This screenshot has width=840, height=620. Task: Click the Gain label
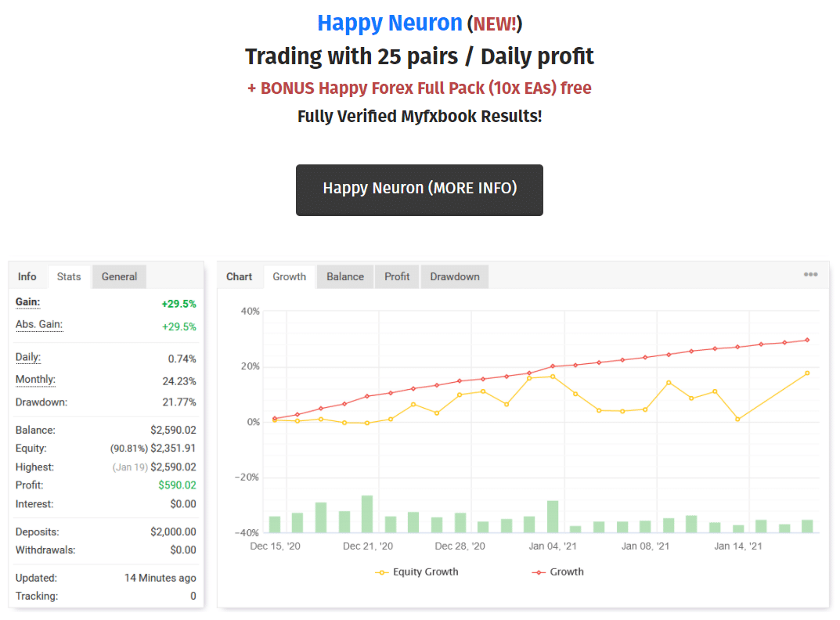pyautogui.click(x=28, y=302)
